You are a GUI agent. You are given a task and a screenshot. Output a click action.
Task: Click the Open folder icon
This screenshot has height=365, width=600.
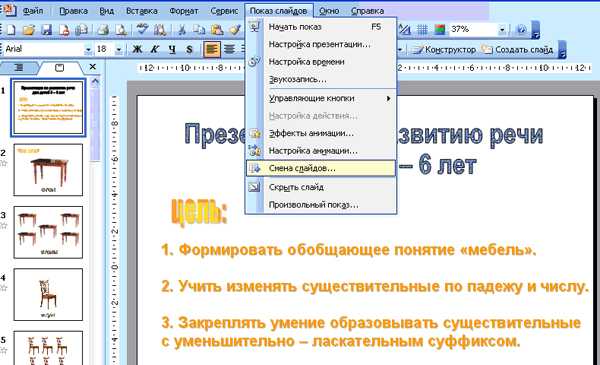click(29, 29)
